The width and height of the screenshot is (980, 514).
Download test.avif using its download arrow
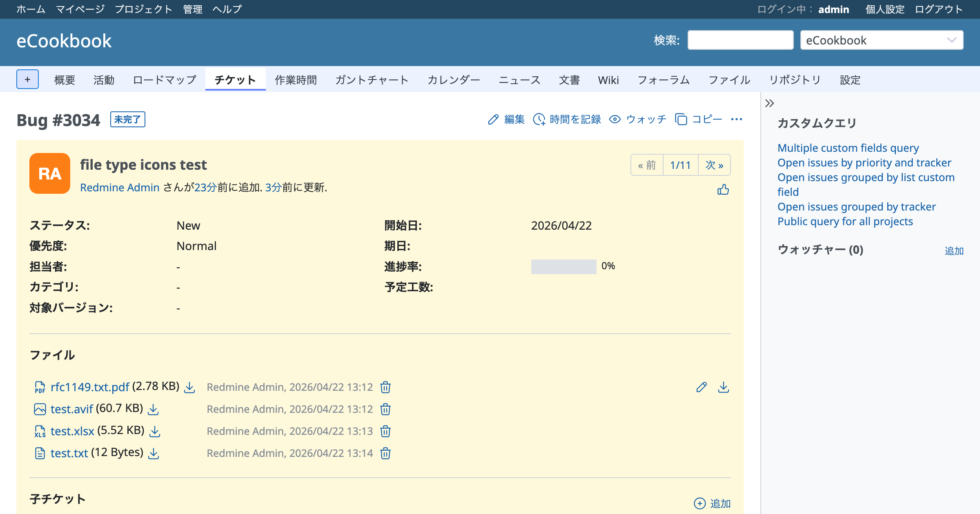(153, 409)
